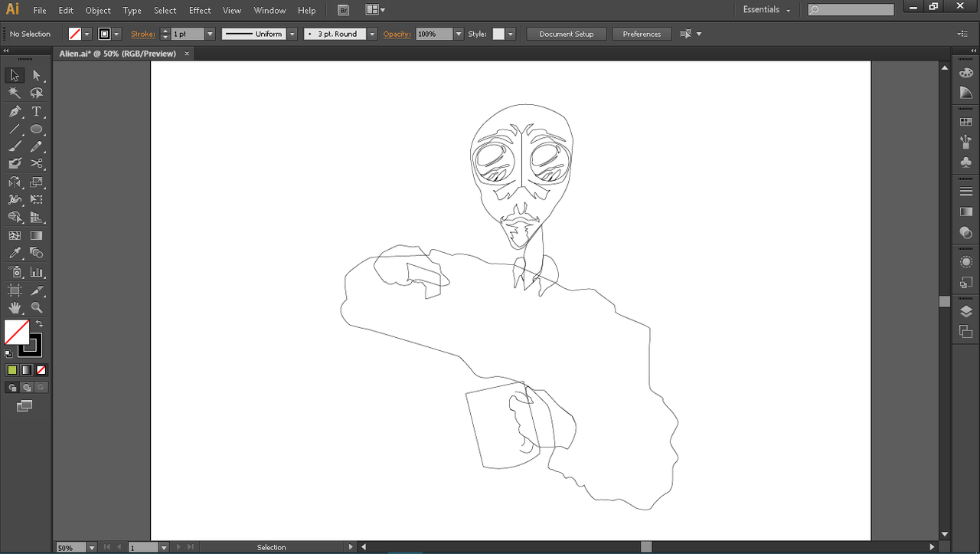Open the fill color dropdown in control bar
980x554 pixels.
(87, 34)
